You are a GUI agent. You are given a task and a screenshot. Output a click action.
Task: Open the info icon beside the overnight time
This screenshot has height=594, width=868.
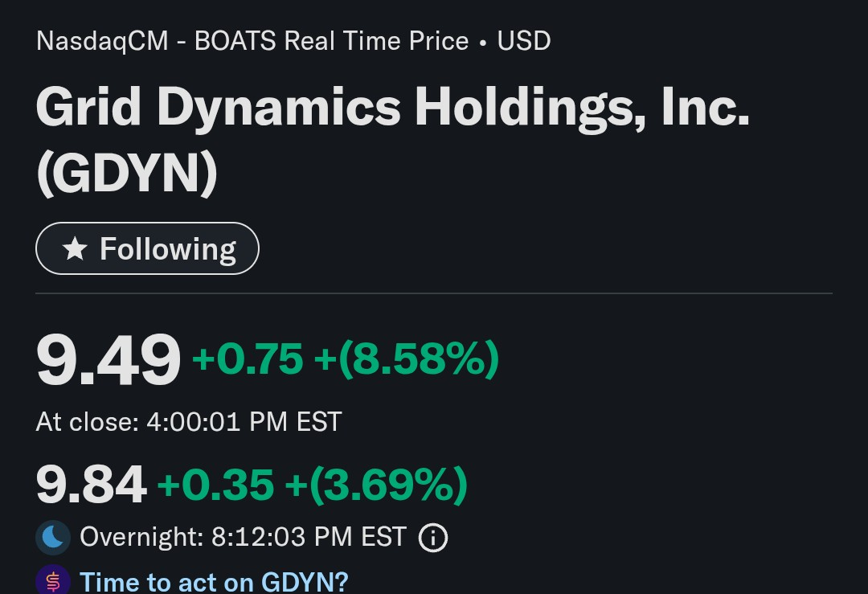coord(433,537)
